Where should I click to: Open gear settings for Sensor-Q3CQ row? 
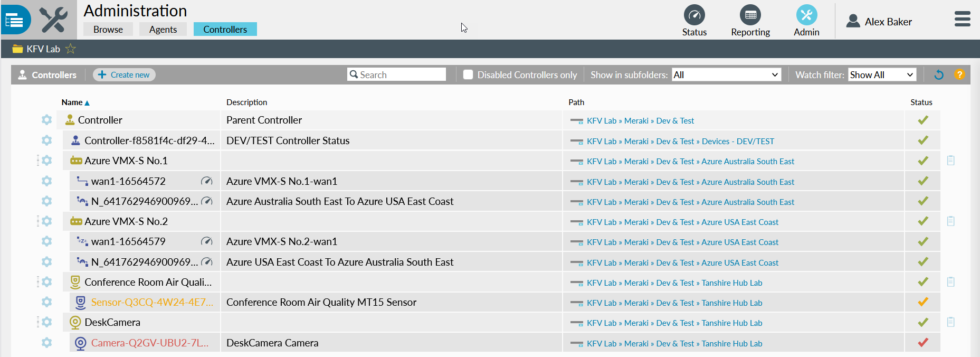click(46, 302)
